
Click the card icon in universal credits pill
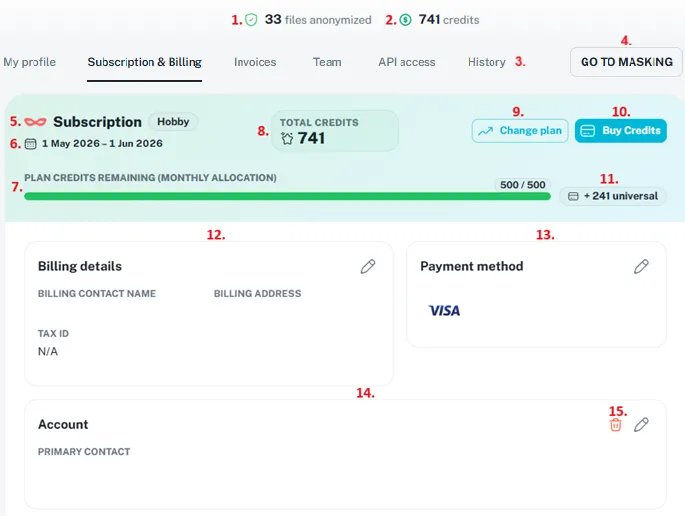[573, 197]
